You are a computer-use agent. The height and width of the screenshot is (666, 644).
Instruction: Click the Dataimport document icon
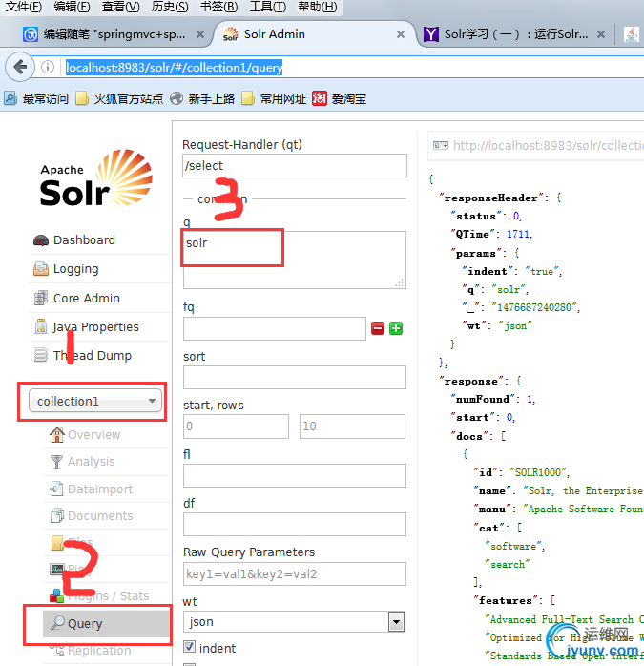(56, 489)
